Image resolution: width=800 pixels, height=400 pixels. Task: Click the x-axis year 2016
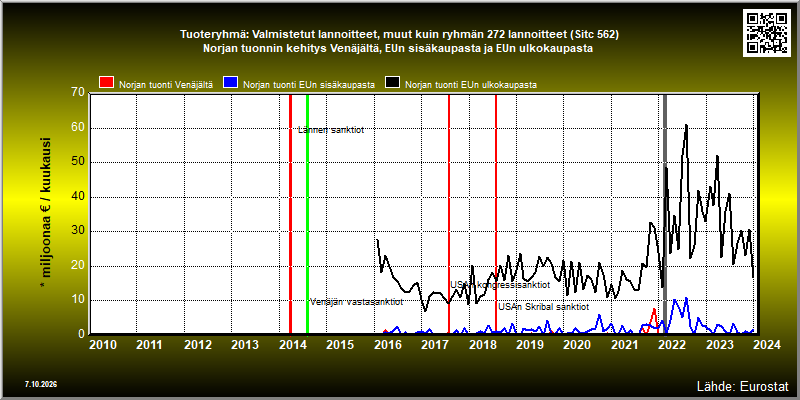[387, 345]
